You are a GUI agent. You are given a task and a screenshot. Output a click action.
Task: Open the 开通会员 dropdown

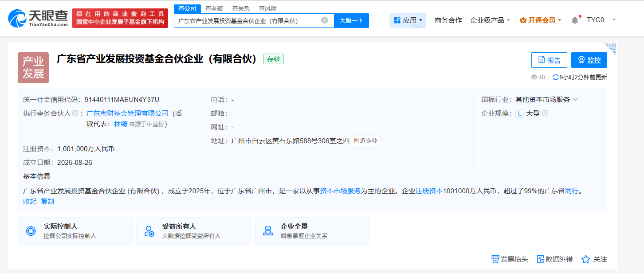pos(541,20)
